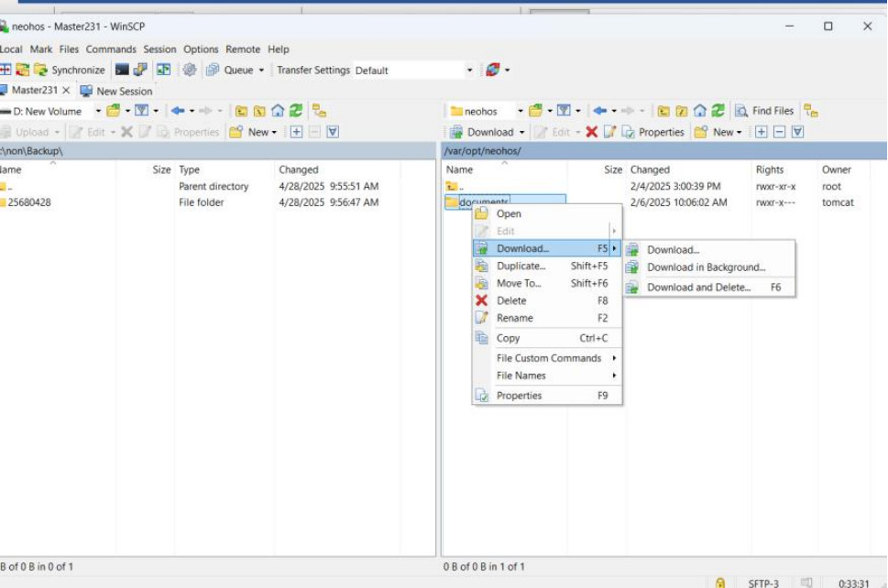Click the remote panel Back arrow
The width and height of the screenshot is (888, 588).
coord(598,111)
